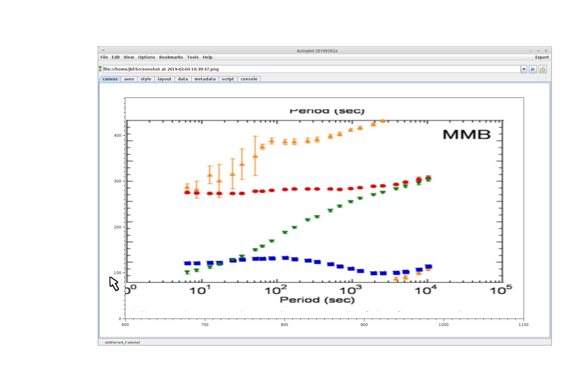Open the window menu arrow in title bar
This screenshot has height=368, width=588.
(x=103, y=51)
